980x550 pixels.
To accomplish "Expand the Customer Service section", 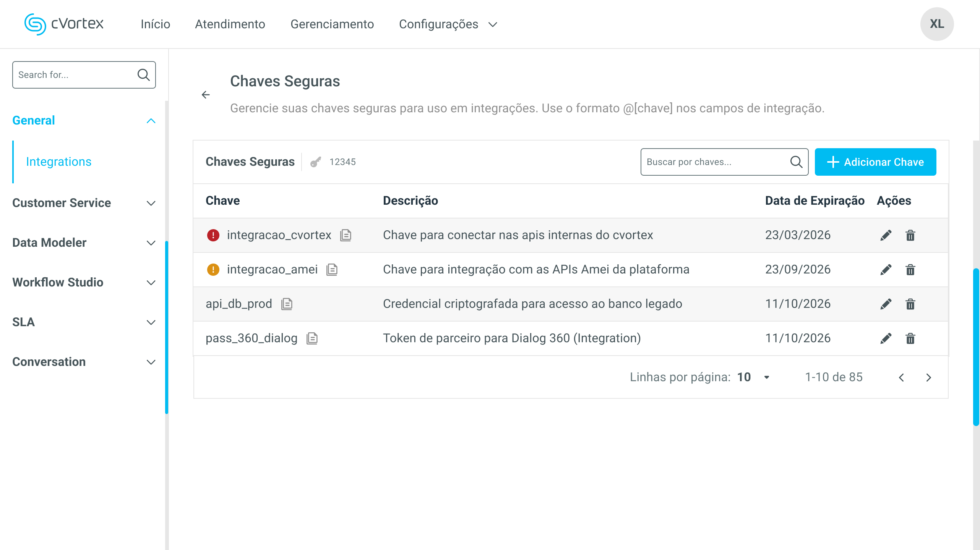I will pos(84,203).
